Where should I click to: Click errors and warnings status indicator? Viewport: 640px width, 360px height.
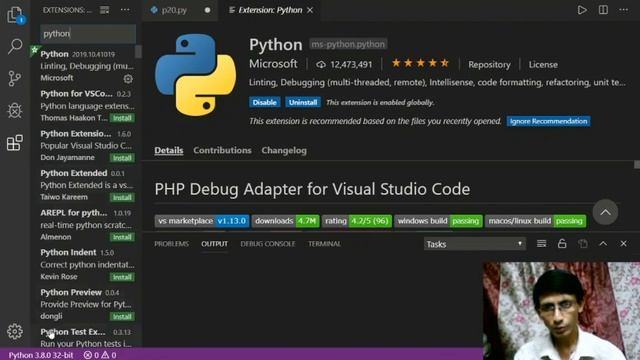point(100,355)
